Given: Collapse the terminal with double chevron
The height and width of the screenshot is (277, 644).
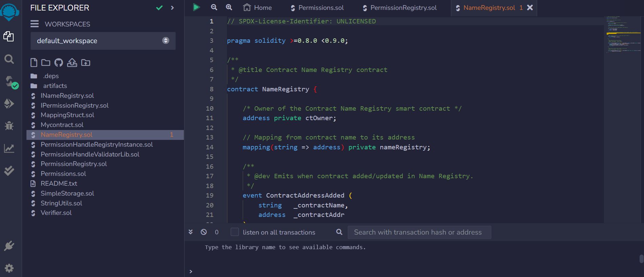Looking at the screenshot, I should [x=190, y=232].
